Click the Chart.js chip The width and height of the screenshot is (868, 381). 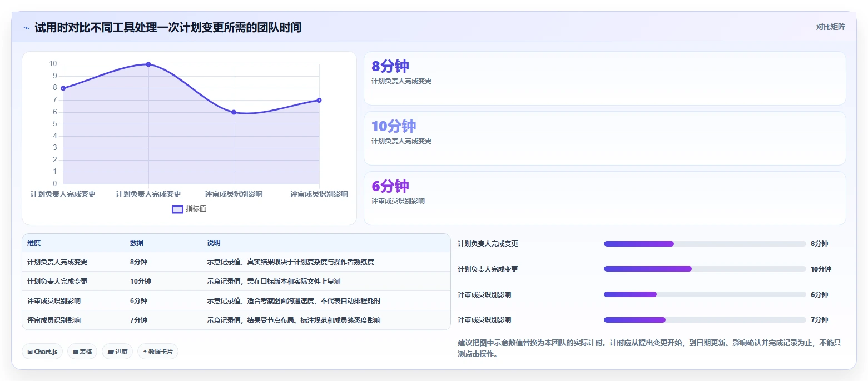[42, 352]
